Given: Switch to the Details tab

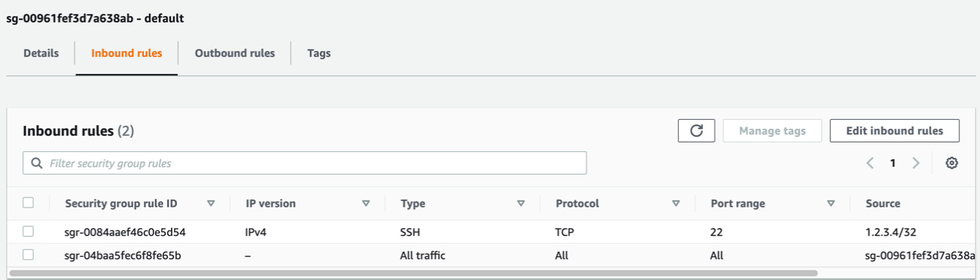Looking at the screenshot, I should (x=41, y=53).
